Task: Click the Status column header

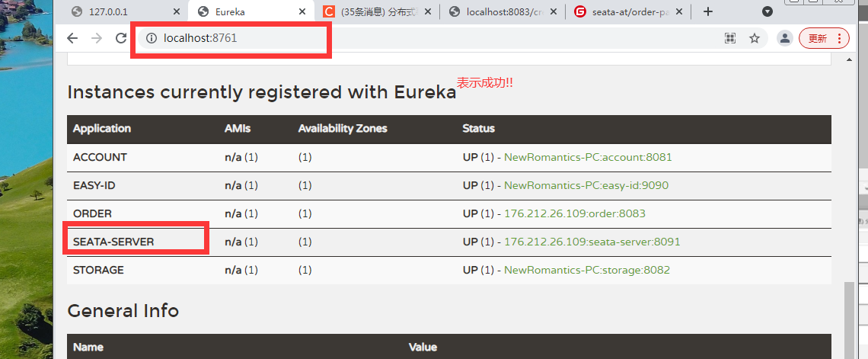Action: [x=478, y=129]
